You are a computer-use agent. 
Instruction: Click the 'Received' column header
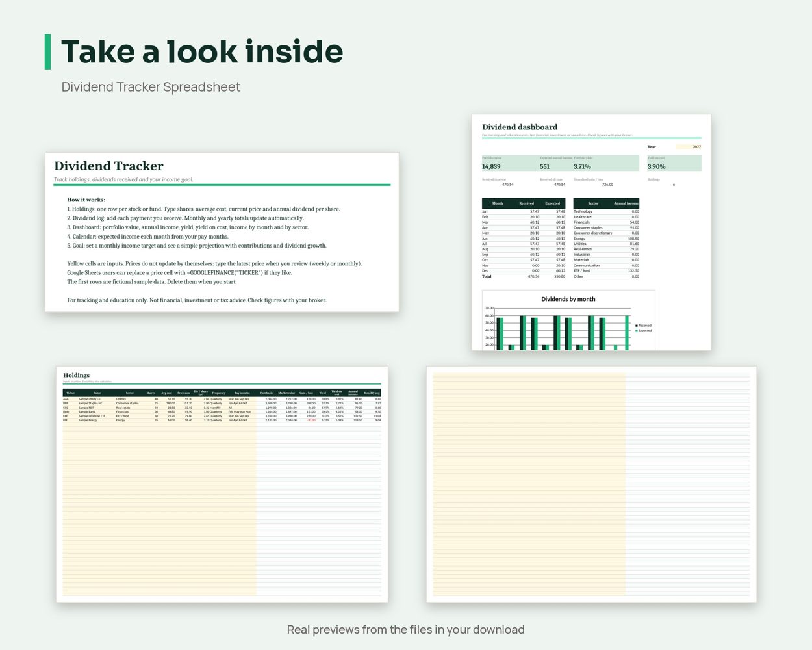click(527, 203)
